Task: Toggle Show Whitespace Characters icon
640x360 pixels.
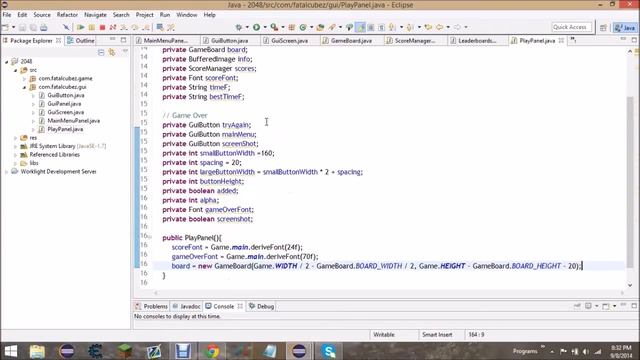Action: tap(381, 27)
